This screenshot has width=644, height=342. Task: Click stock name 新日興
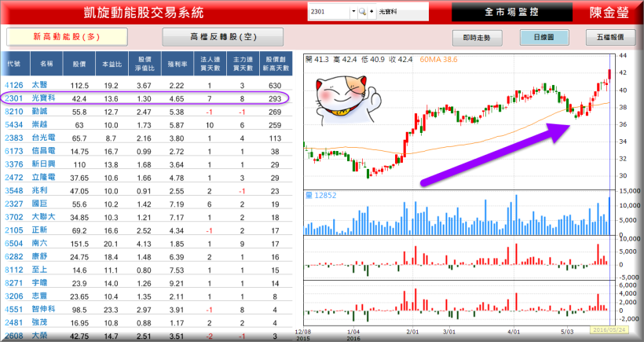point(43,164)
